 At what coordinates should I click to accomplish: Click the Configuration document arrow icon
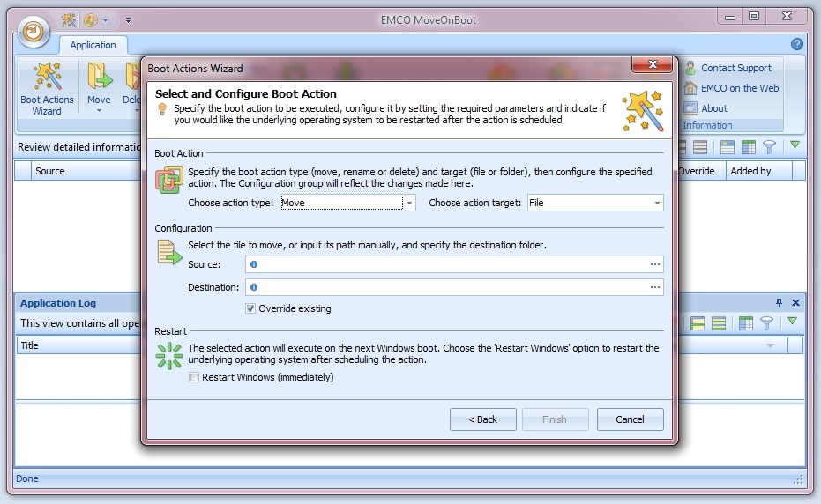tap(169, 252)
